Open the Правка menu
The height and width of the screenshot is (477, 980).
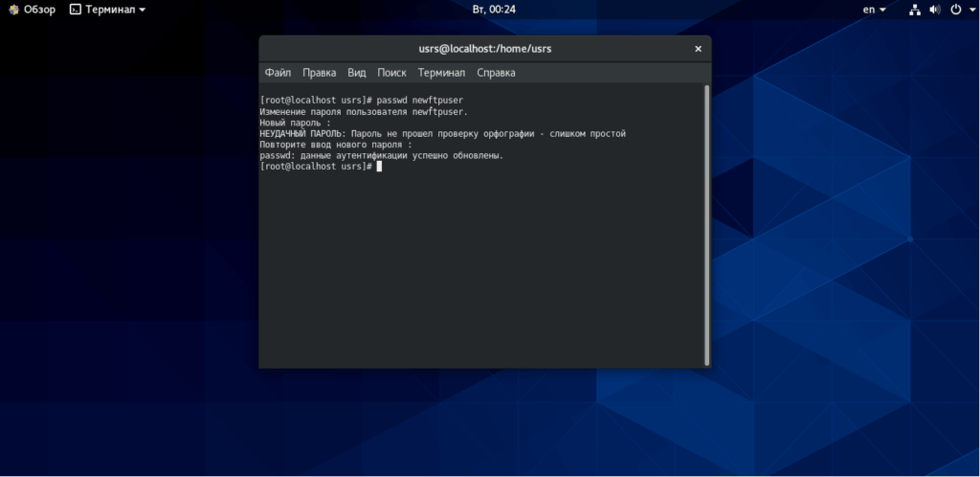319,73
